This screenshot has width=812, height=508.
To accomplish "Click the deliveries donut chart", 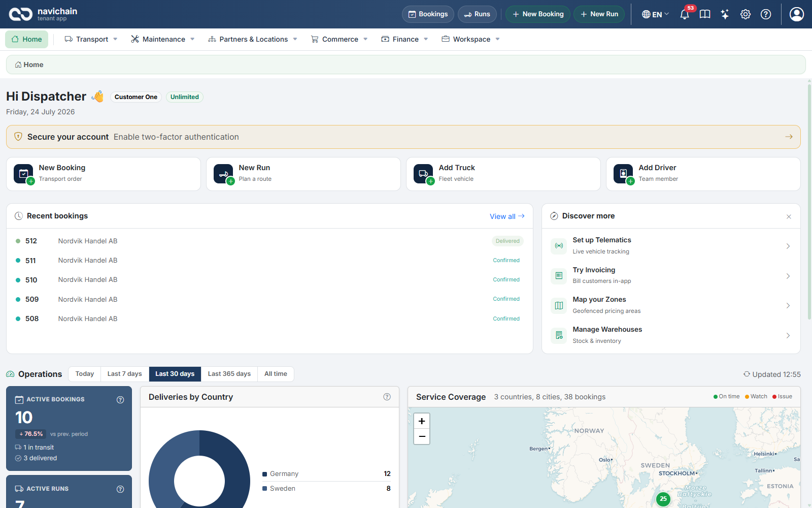I will 199,469.
